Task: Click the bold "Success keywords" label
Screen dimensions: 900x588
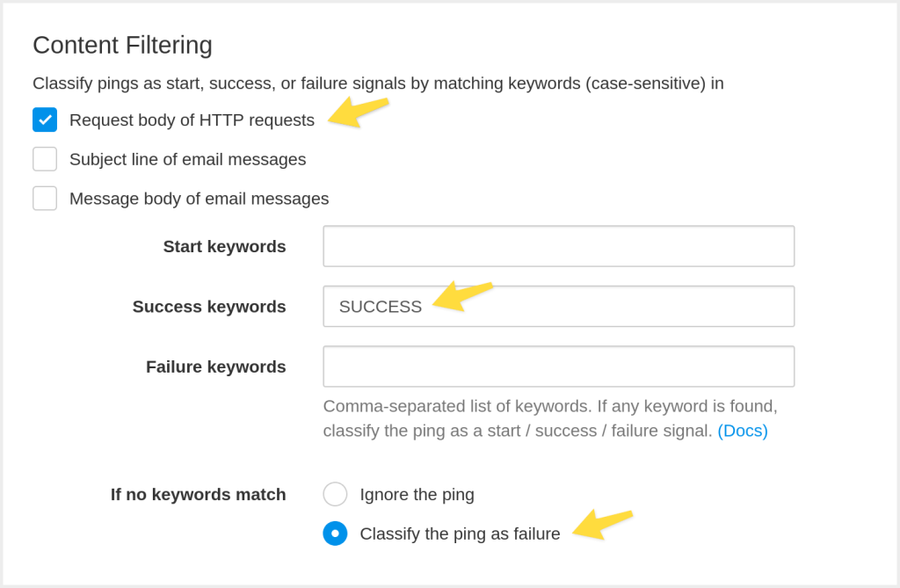Action: point(209,307)
